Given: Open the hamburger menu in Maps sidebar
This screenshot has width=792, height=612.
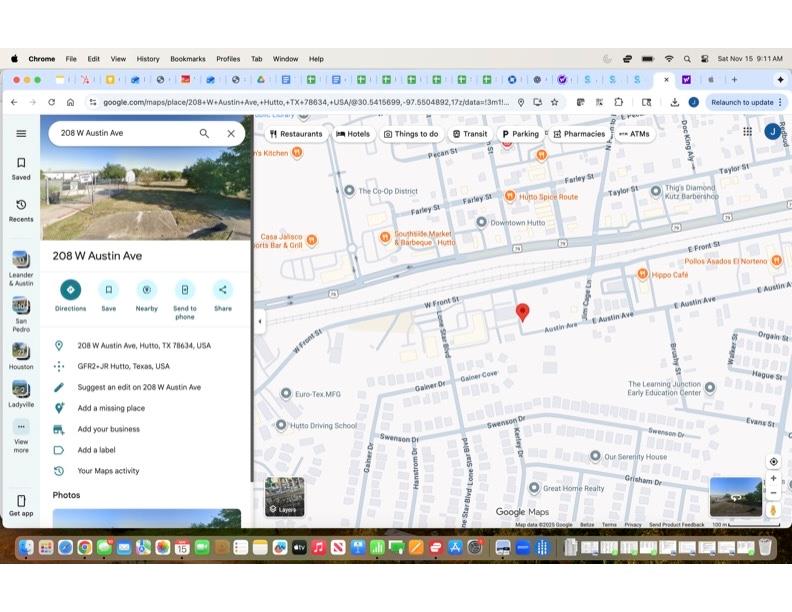Looking at the screenshot, I should [21, 133].
